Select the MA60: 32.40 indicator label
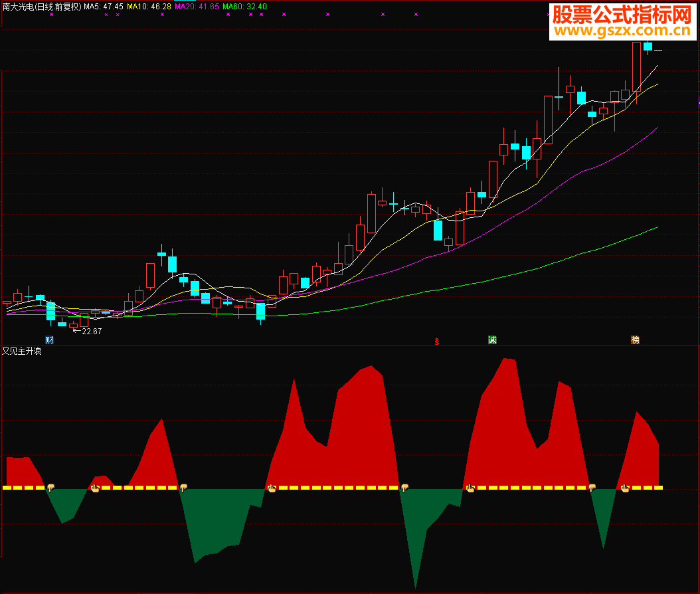This screenshot has height=594, width=700. click(x=244, y=7)
